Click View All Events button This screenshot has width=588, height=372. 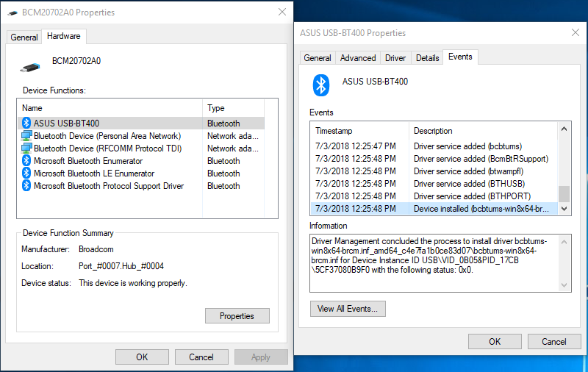click(x=348, y=309)
